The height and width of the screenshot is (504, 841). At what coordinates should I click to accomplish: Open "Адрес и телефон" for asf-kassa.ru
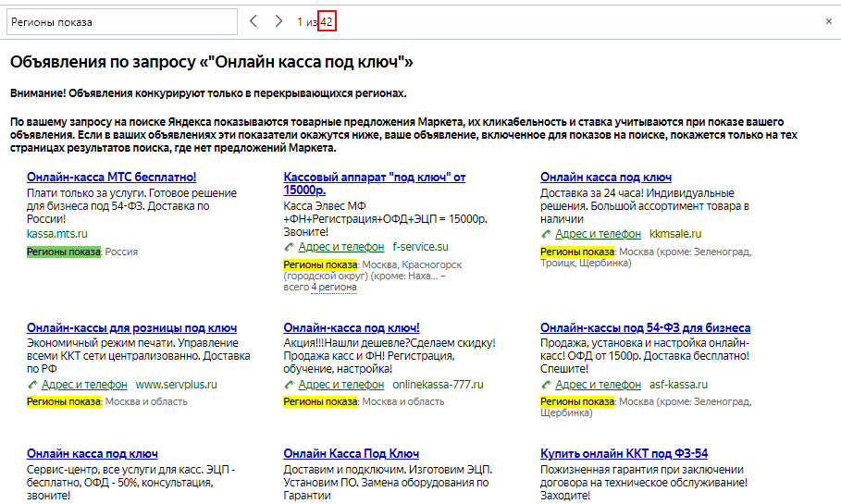pyautogui.click(x=598, y=385)
